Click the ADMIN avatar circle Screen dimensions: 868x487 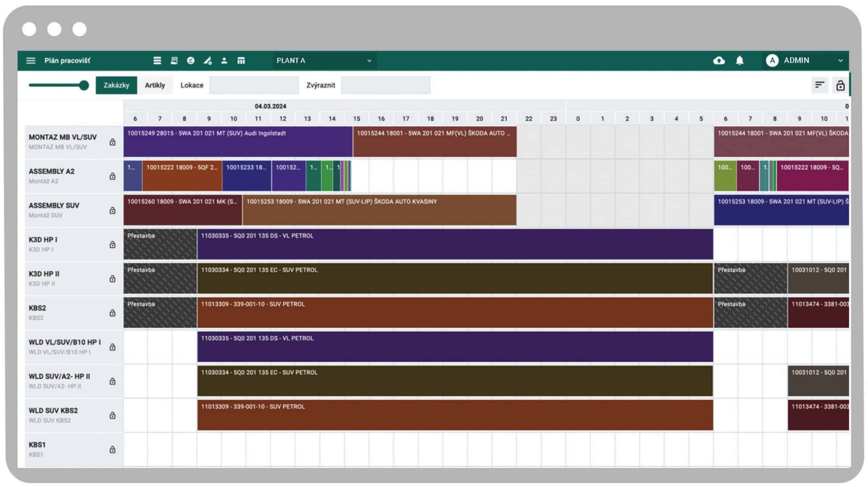[772, 61]
